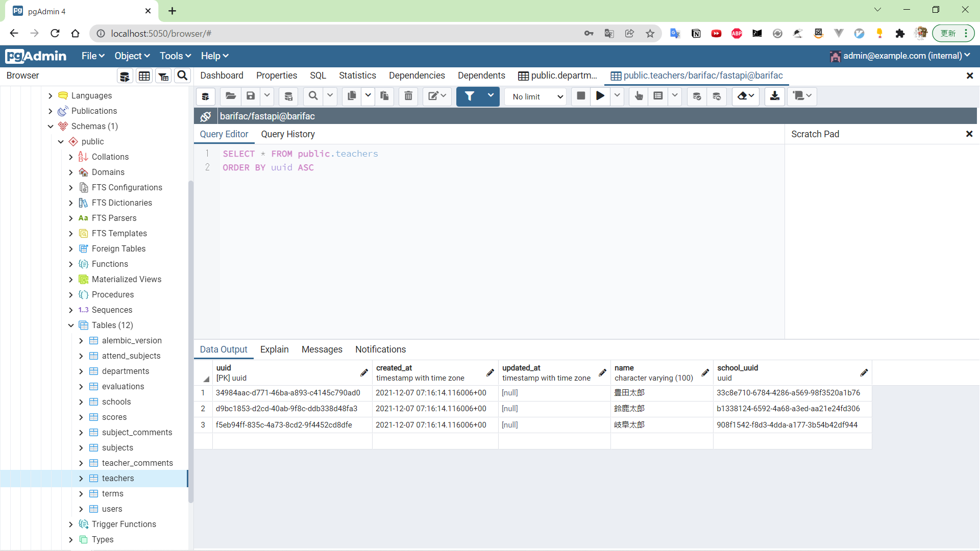Click the Save Data Changes icon
Viewport: 980px width, 551px height.
tap(288, 96)
